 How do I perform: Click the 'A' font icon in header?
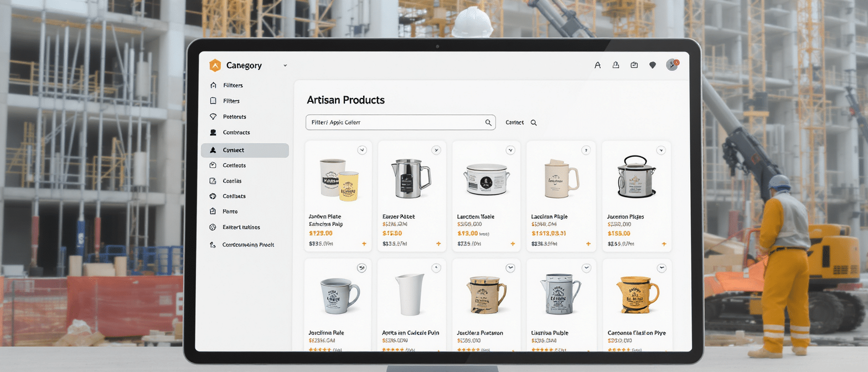597,65
